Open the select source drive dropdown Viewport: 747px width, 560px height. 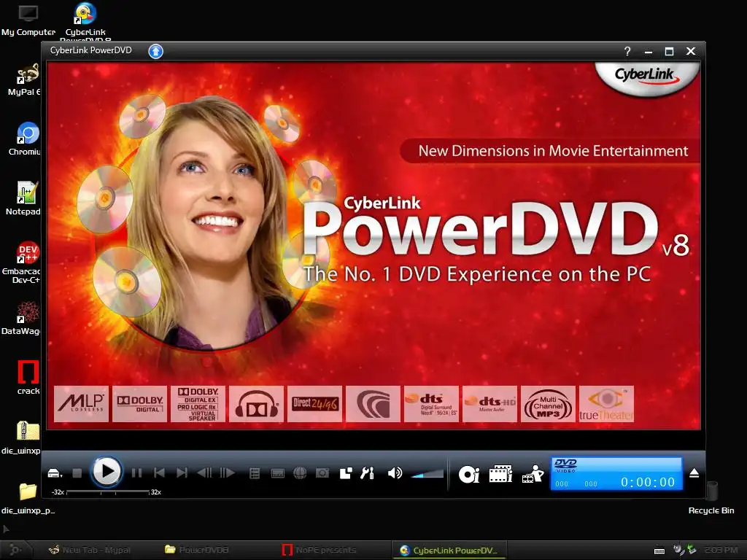pyautogui.click(x=55, y=473)
